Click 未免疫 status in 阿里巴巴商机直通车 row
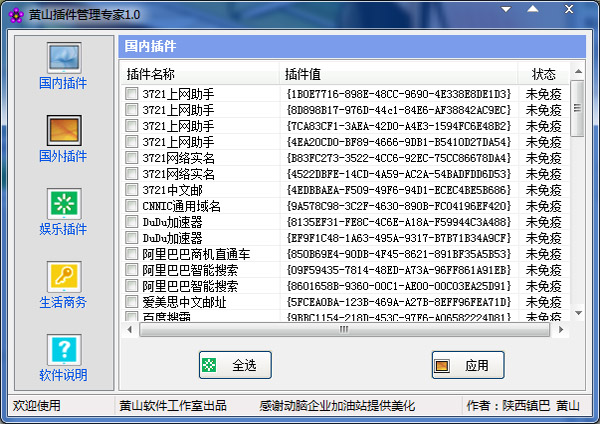600x424 pixels. click(543, 254)
